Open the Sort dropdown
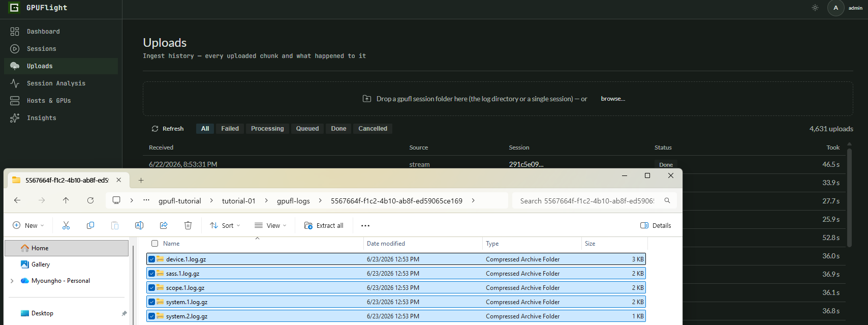 pos(225,225)
